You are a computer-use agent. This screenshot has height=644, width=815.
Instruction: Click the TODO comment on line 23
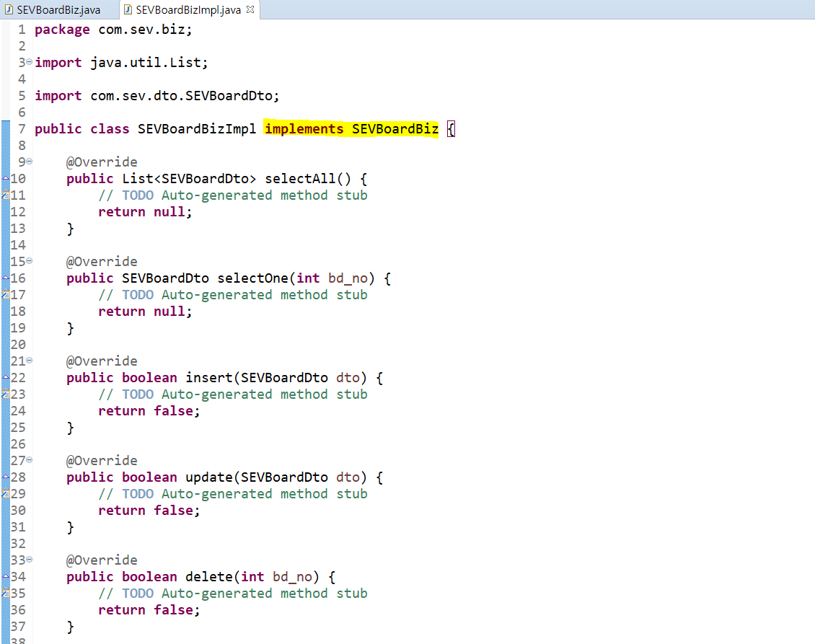(x=233, y=394)
